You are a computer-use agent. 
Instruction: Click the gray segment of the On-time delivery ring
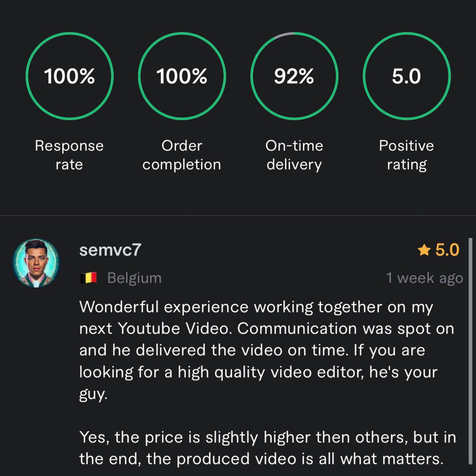pos(283,35)
